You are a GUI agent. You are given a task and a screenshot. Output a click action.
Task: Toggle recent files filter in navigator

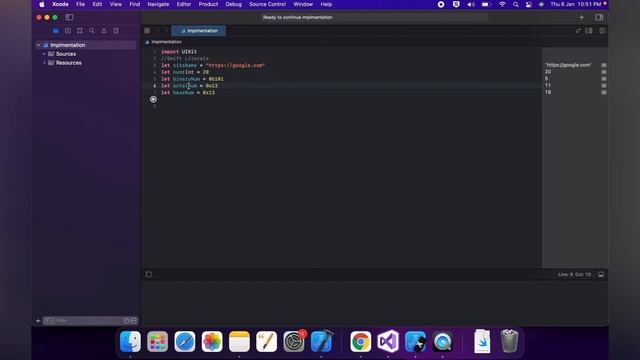click(126, 321)
